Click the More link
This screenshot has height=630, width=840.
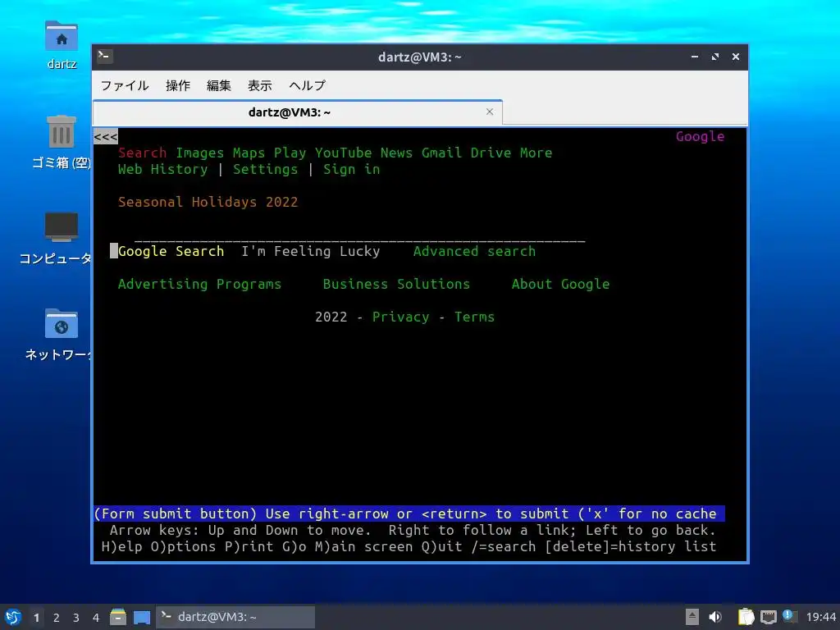[536, 153]
